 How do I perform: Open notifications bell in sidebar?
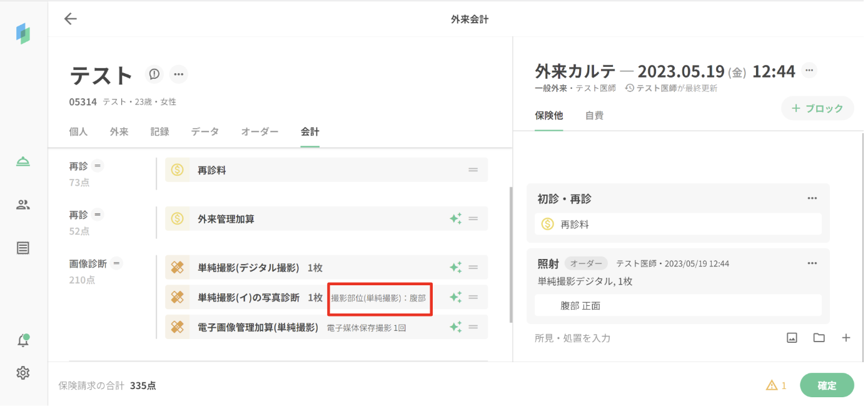click(23, 341)
